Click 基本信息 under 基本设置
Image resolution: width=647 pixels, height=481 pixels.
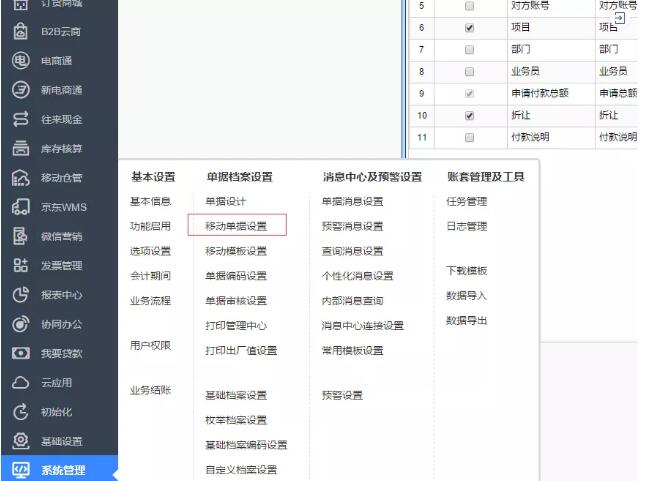(x=150, y=201)
